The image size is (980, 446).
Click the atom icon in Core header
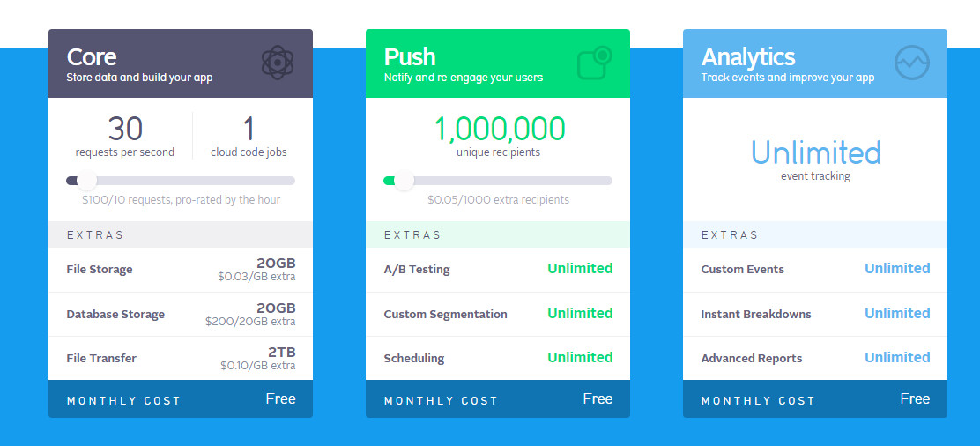click(278, 63)
